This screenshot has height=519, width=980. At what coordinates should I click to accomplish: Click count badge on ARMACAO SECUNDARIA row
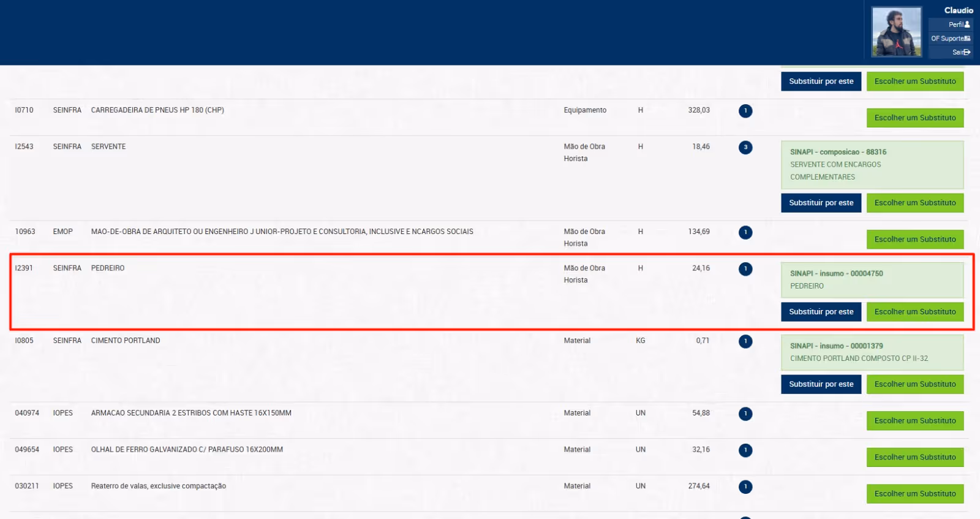click(745, 414)
